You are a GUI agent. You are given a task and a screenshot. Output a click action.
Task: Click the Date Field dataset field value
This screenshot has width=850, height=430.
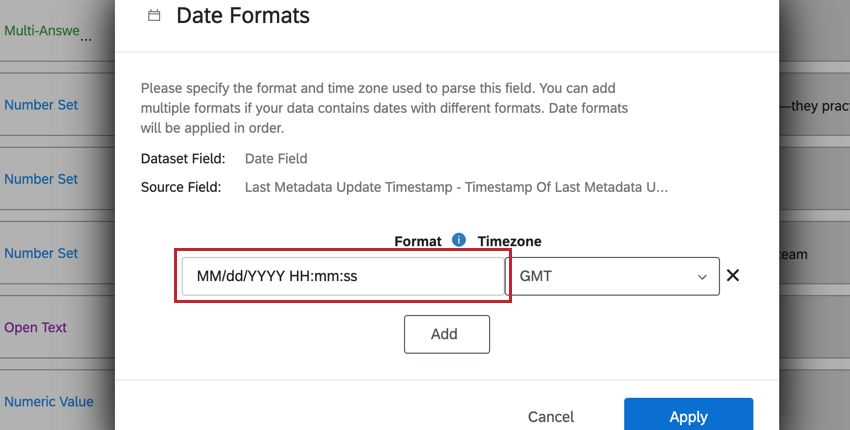point(276,158)
